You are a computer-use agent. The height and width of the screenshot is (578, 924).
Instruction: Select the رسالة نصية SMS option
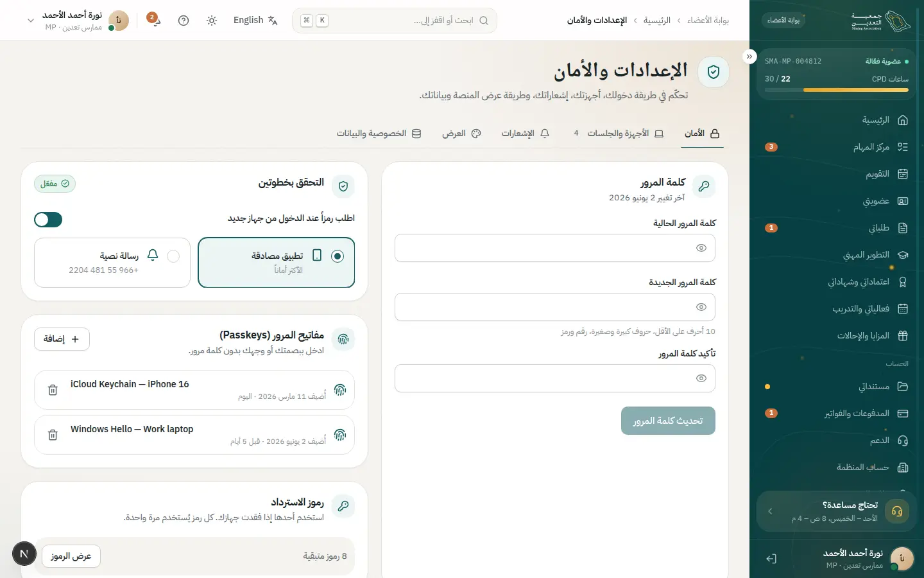pyautogui.click(x=112, y=263)
